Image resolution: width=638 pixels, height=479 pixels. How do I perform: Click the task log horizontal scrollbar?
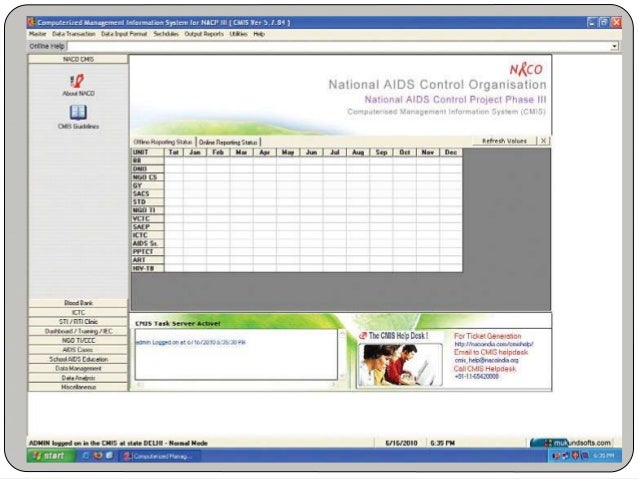[x=237, y=384]
